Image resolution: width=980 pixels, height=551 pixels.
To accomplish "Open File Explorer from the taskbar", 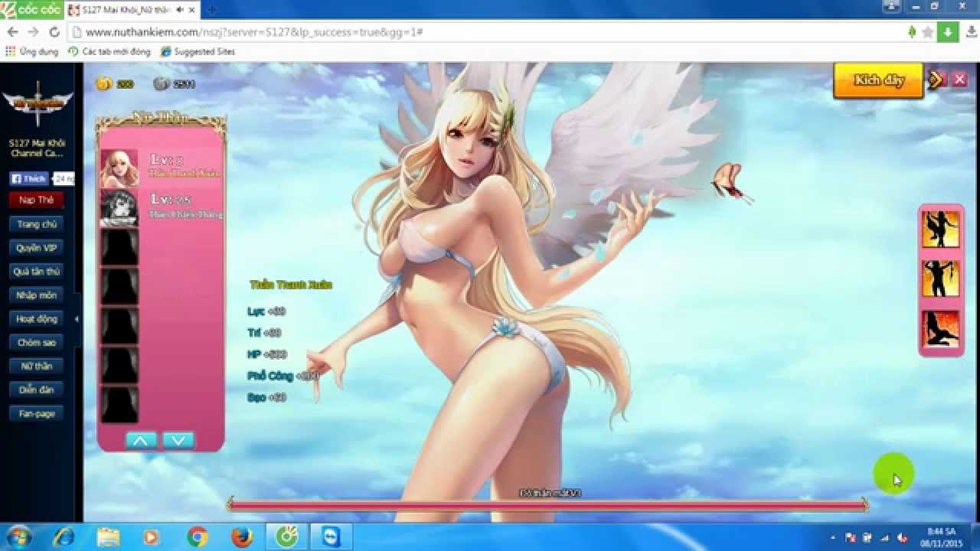I will point(108,537).
